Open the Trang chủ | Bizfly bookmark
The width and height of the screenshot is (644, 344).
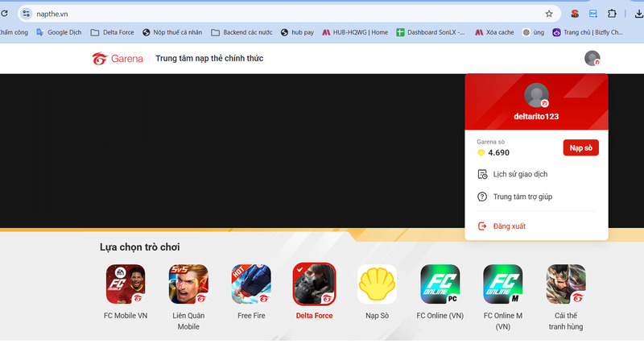point(588,32)
